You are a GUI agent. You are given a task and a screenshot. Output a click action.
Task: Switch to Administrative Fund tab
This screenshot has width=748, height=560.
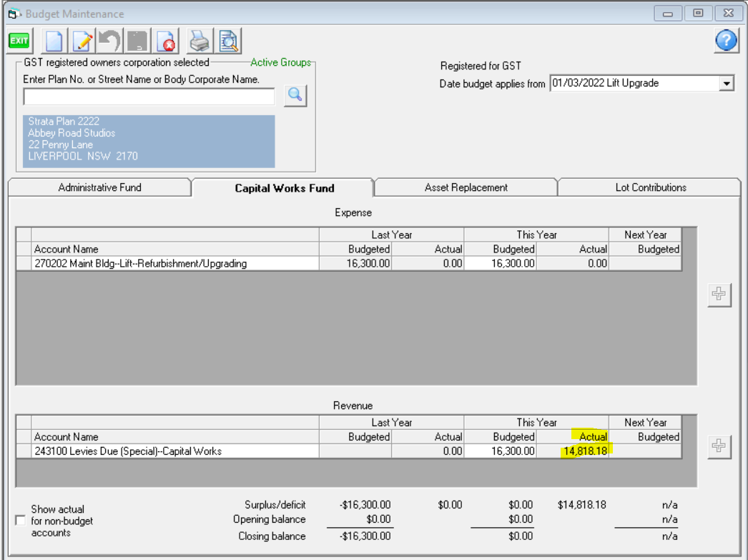pyautogui.click(x=99, y=188)
